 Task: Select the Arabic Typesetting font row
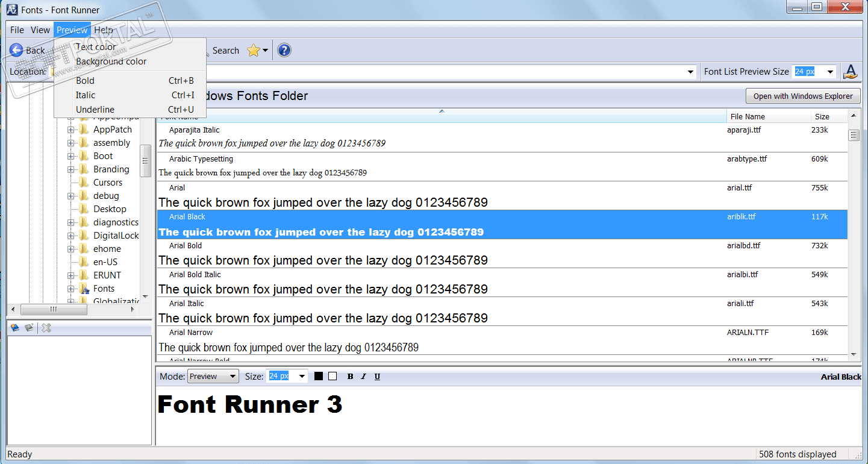(502, 166)
